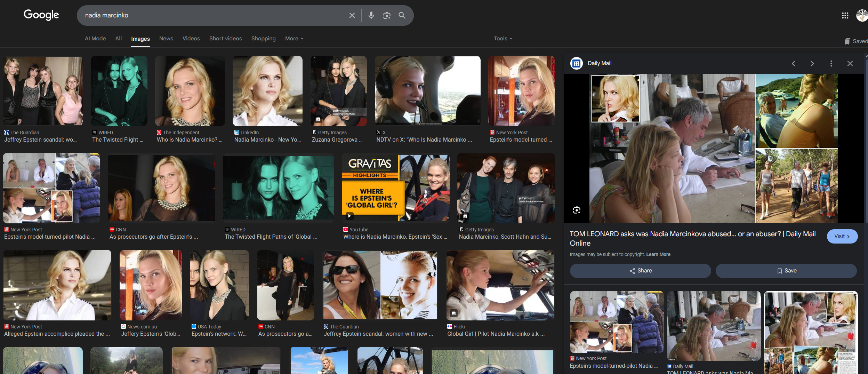
Task: Open WIRED 'Twisted Flight Paths of Global' result
Action: tap(271, 237)
